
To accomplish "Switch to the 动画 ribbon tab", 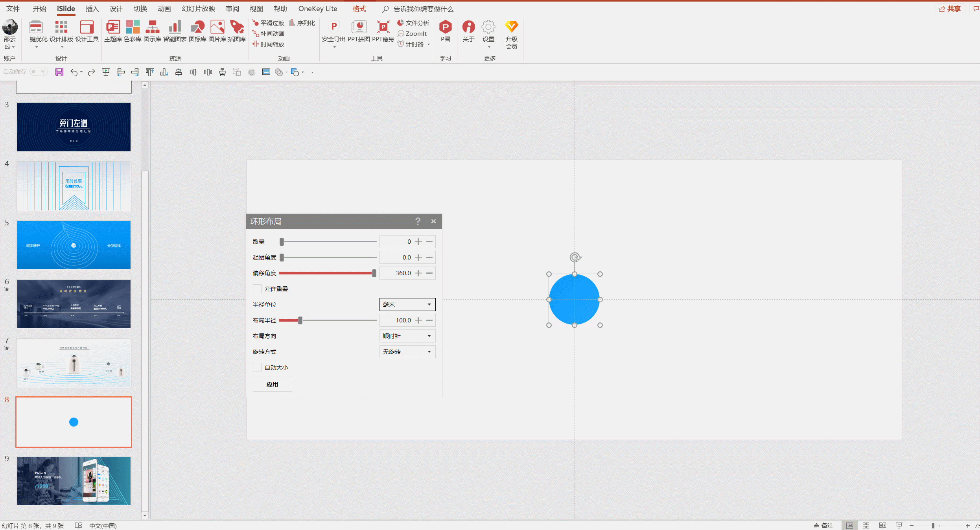I will point(164,9).
